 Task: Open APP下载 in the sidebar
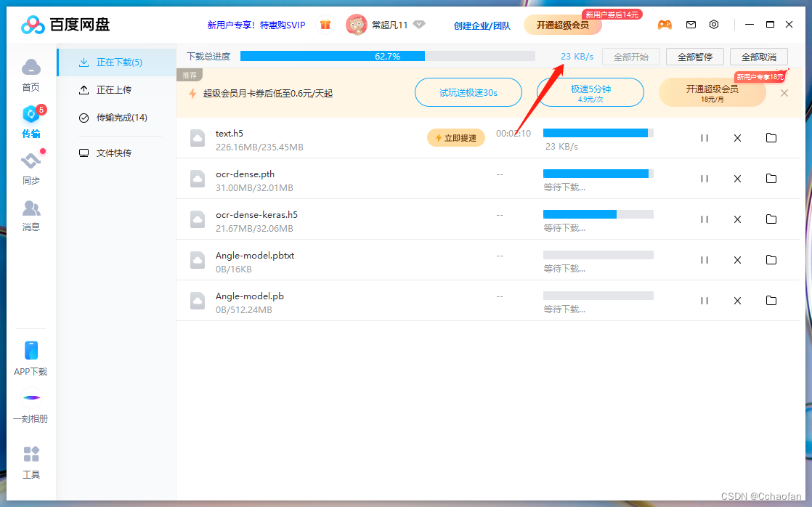[x=31, y=358]
